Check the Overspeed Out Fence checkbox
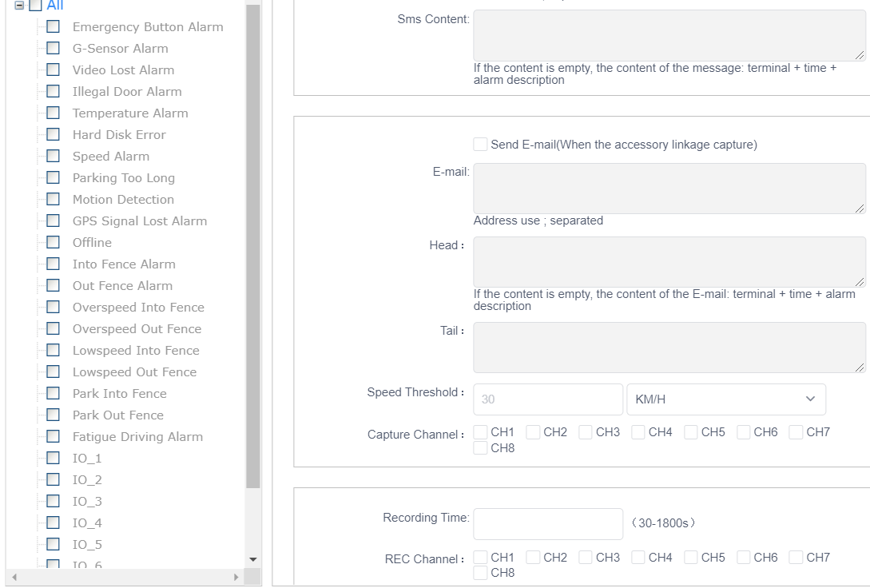The height and width of the screenshot is (588, 870). click(54, 328)
